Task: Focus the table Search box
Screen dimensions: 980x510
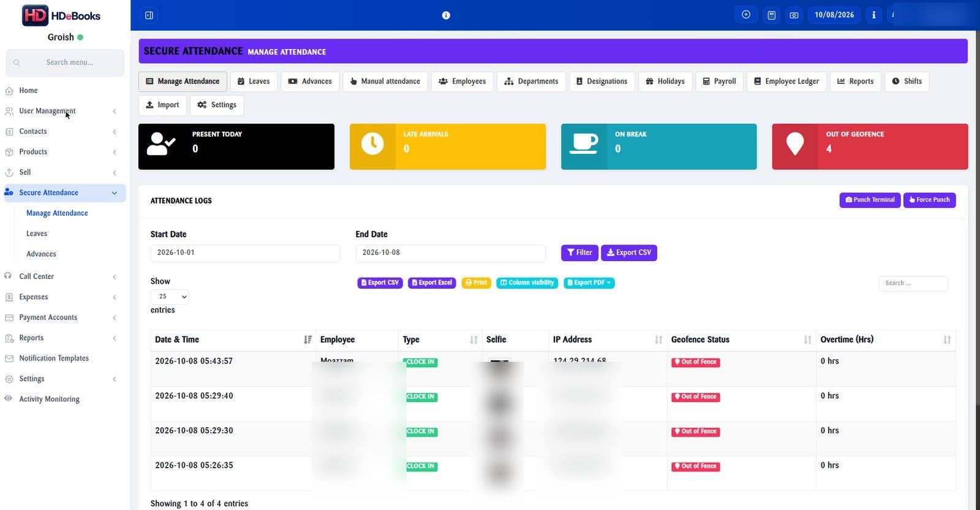Action: 913,283
